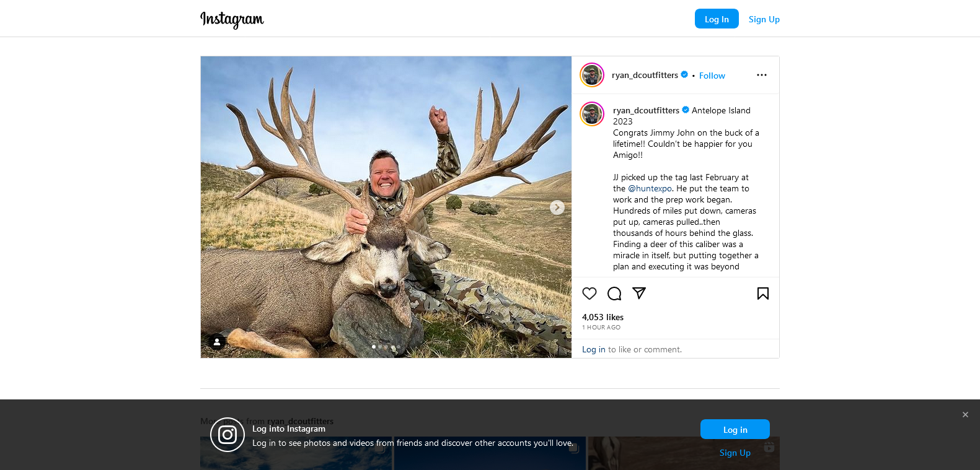
Task: Click Sign Up in bottom banner
Action: pos(735,453)
